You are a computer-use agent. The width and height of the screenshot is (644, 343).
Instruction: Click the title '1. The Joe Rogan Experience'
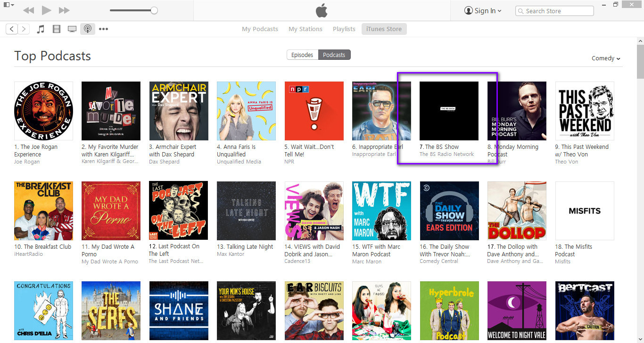(x=36, y=150)
